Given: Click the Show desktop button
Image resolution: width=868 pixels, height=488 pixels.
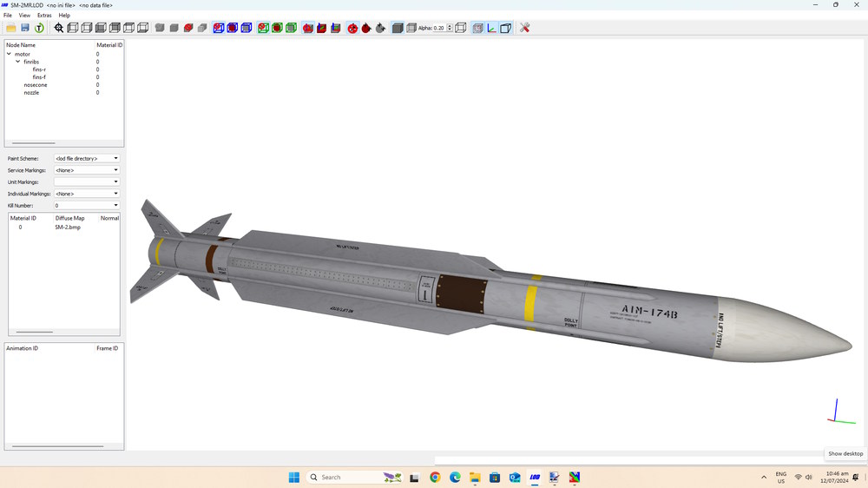Looking at the screenshot, I should tap(845, 453).
